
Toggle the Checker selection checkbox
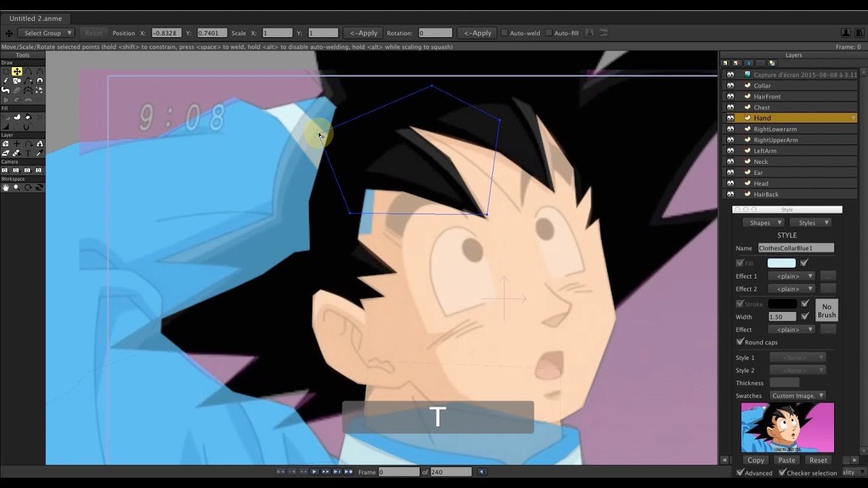pyautogui.click(x=783, y=472)
